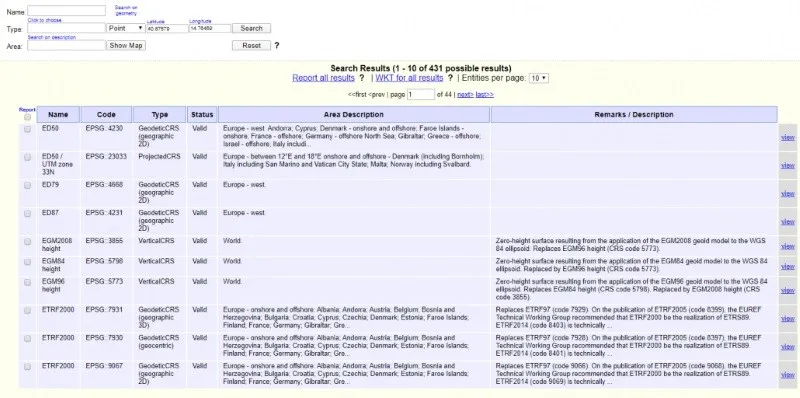View details for ETRF2000 EPSG::9067
This screenshot has height=398, width=800.
click(x=787, y=375)
